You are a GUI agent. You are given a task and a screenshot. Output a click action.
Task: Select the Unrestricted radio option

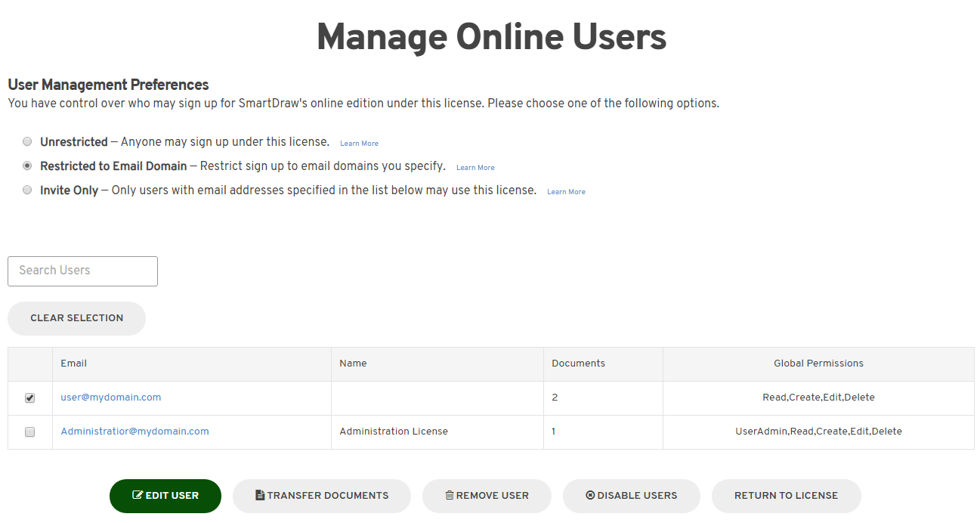(27, 141)
